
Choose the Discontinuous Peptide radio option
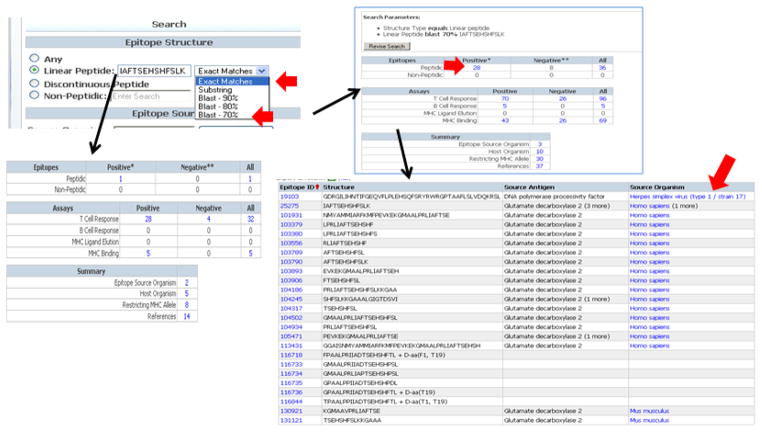point(36,84)
